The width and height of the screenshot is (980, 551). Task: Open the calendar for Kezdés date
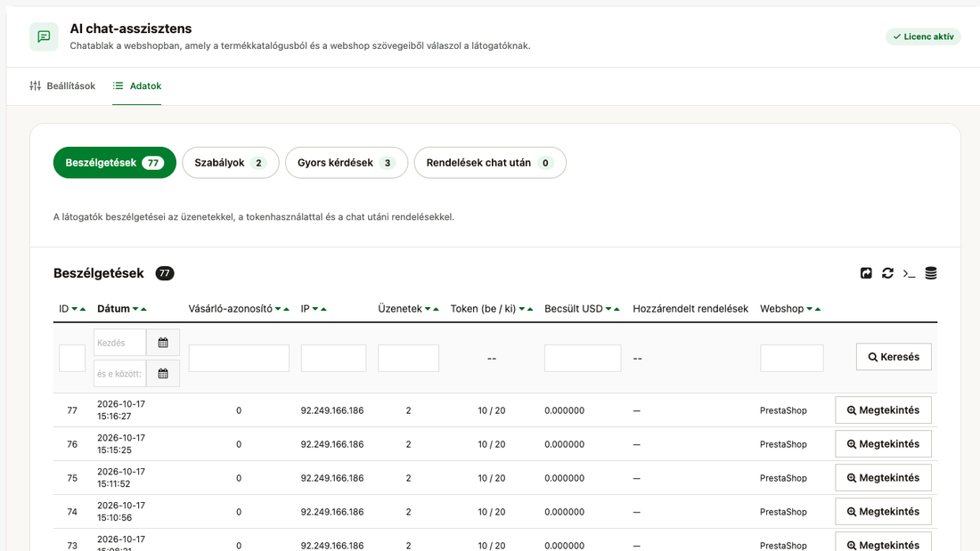coord(163,343)
